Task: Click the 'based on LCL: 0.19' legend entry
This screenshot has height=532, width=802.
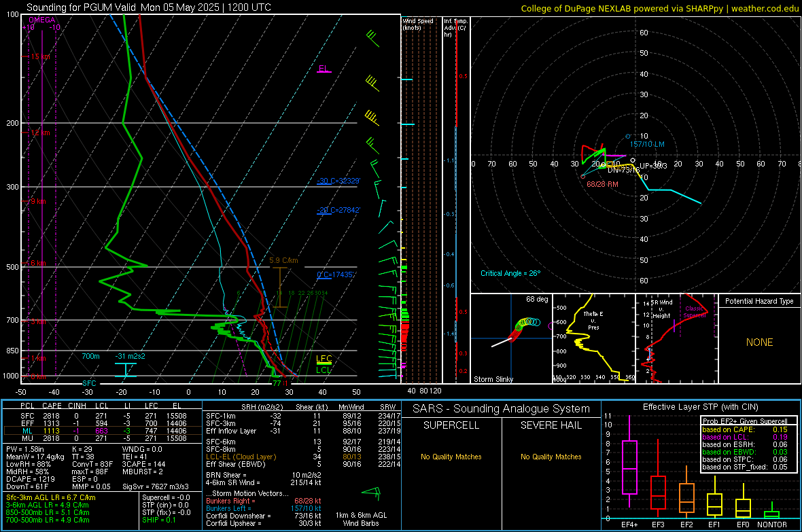Action: [x=745, y=437]
